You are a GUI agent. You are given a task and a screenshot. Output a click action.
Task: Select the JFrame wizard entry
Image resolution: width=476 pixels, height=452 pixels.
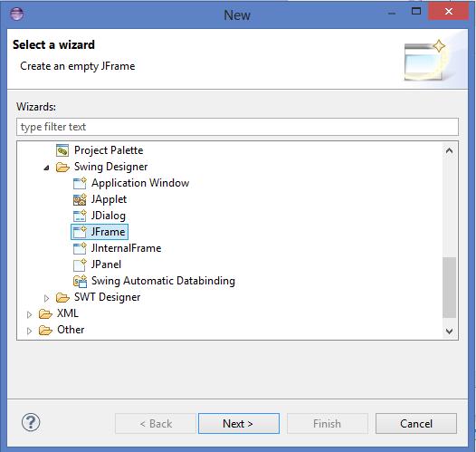point(108,232)
